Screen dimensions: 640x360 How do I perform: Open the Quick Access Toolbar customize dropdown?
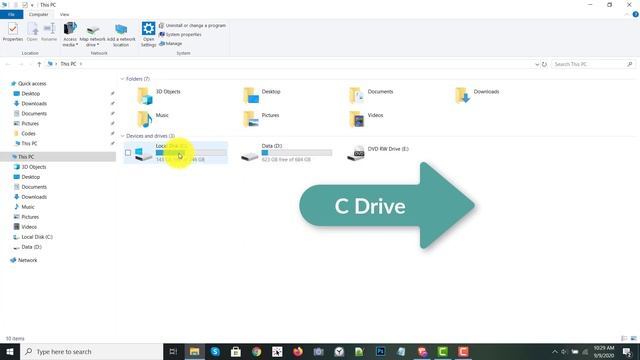tap(32, 5)
